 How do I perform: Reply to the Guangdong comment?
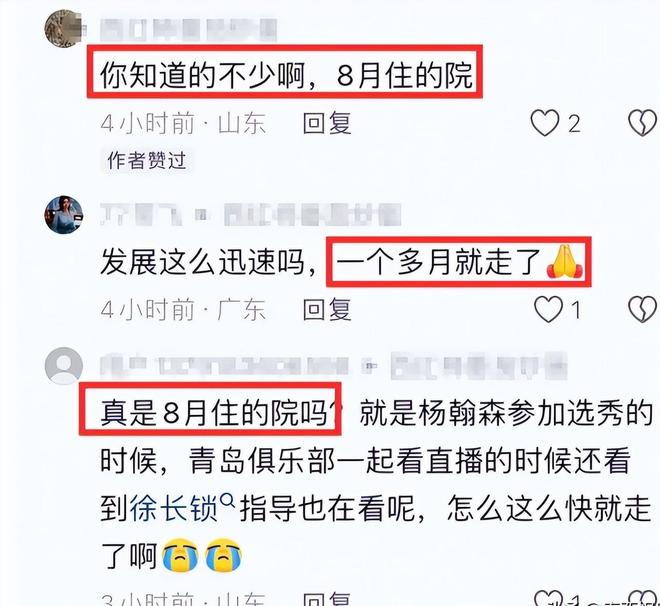[x=327, y=309]
